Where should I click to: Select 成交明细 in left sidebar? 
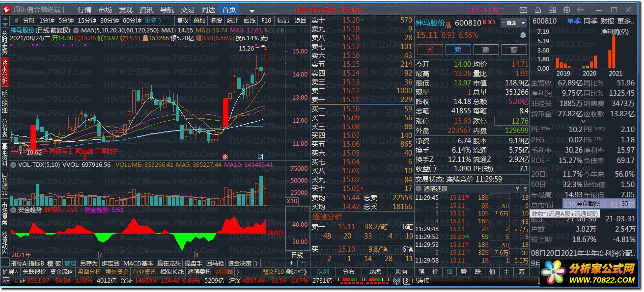pyautogui.click(x=4, y=101)
